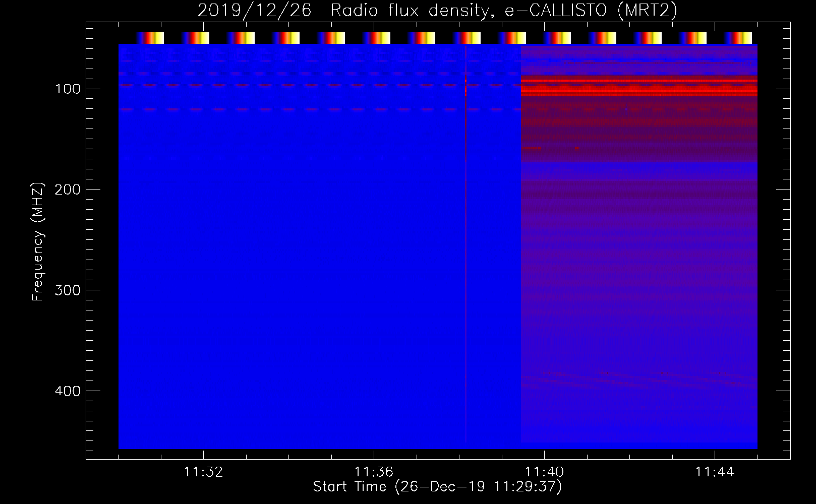Click the "11:40" time tick label
The width and height of the screenshot is (816, 504).
click(544, 472)
